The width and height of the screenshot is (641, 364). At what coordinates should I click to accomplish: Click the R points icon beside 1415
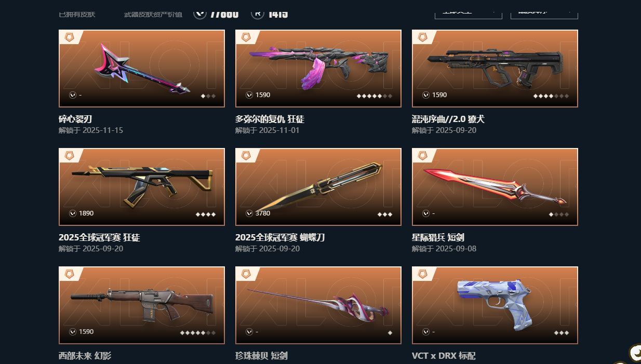coord(258,13)
